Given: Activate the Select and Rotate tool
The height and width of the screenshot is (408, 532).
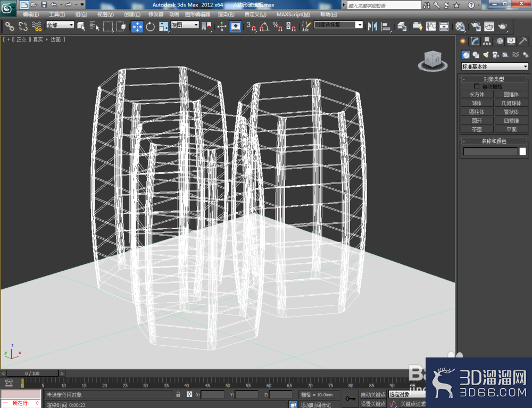Looking at the screenshot, I should coord(150,27).
